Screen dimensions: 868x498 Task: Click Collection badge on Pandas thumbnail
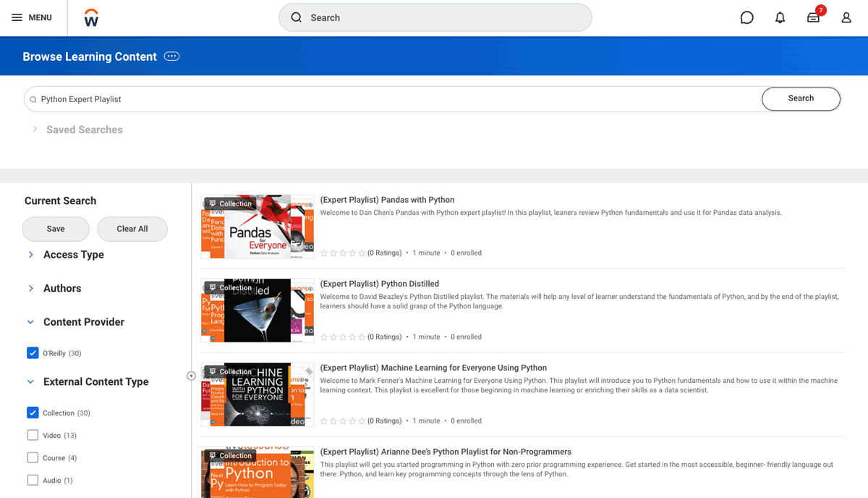(x=231, y=203)
